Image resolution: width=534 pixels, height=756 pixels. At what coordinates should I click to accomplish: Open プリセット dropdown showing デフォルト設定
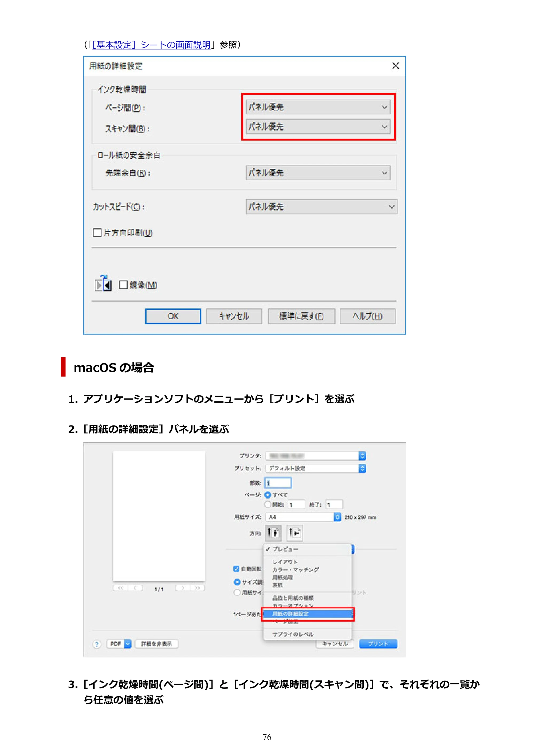coord(316,468)
